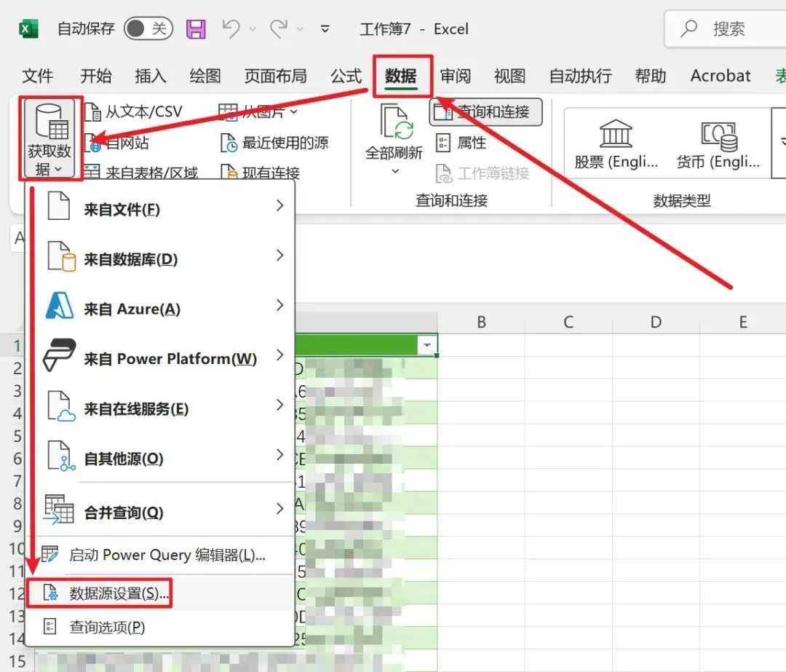Image resolution: width=786 pixels, height=672 pixels.
Task: Open 来自 Power Platform(W) submenu
Action: (x=160, y=357)
